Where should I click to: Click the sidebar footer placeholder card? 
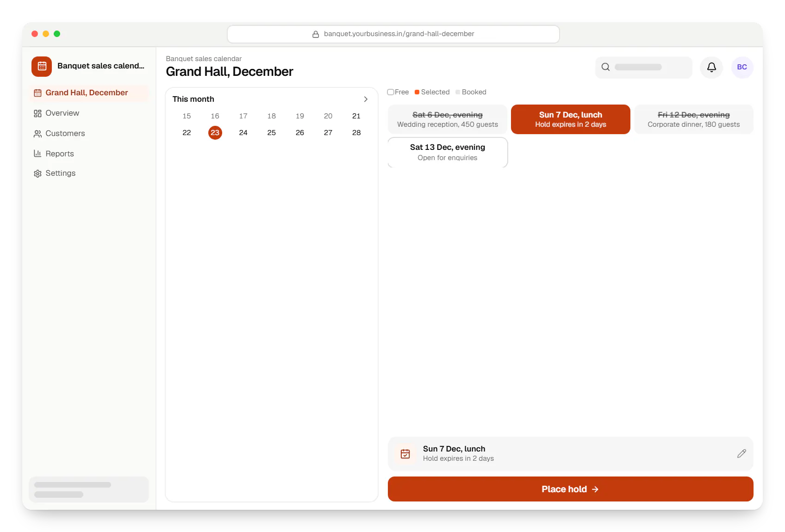(89, 489)
